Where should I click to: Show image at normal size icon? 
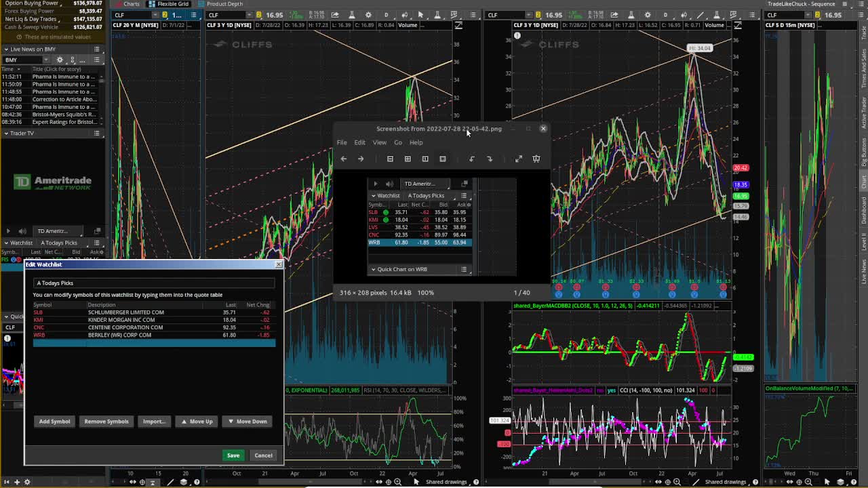click(x=425, y=159)
